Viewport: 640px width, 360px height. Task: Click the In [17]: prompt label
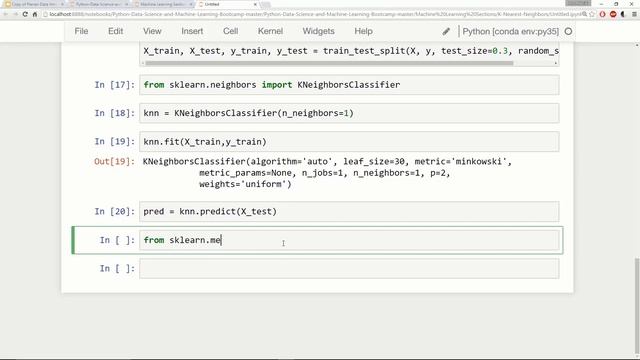point(114,85)
